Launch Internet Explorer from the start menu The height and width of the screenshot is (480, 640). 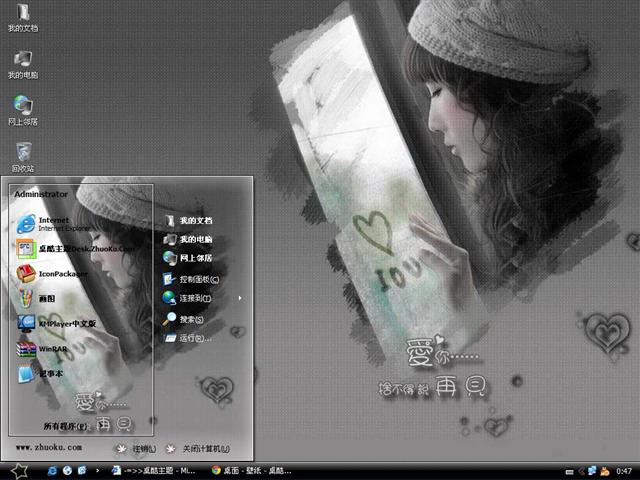[x=53, y=224]
